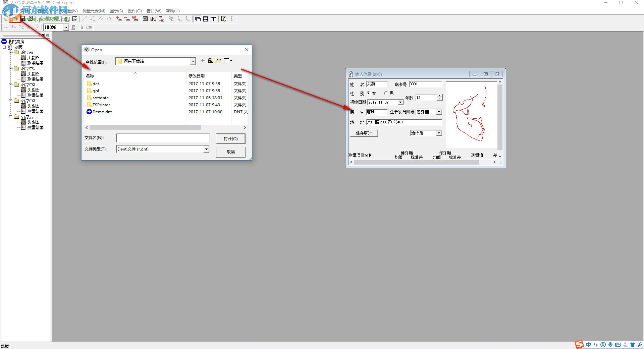
Task: Select the TSPrinter folder
Action: (x=98, y=105)
